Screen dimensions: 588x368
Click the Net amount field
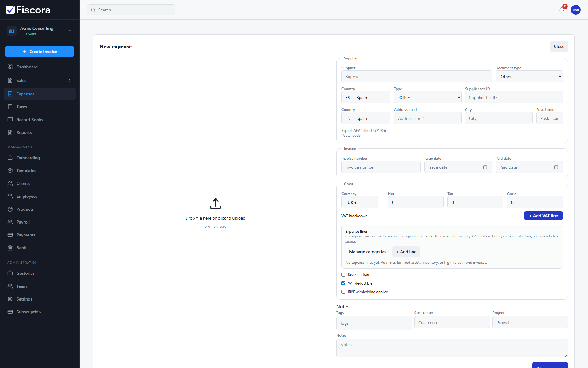[x=416, y=202]
